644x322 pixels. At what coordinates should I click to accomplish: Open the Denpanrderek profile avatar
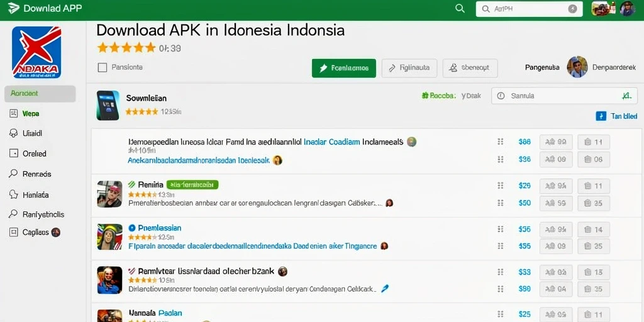pos(577,67)
